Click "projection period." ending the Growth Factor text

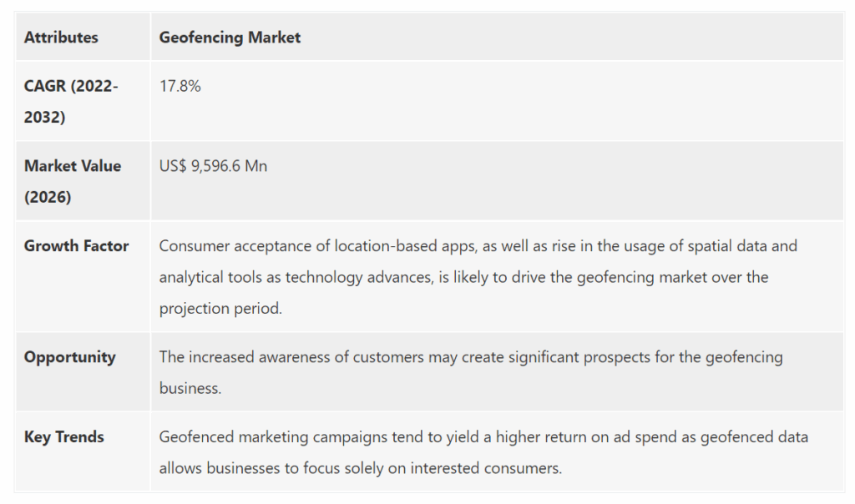[x=221, y=308]
